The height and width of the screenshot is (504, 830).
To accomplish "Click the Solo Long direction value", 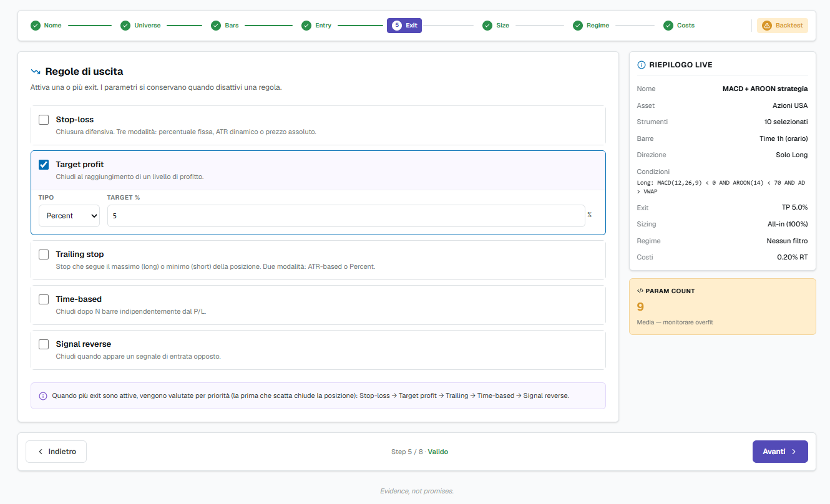I will (792, 155).
